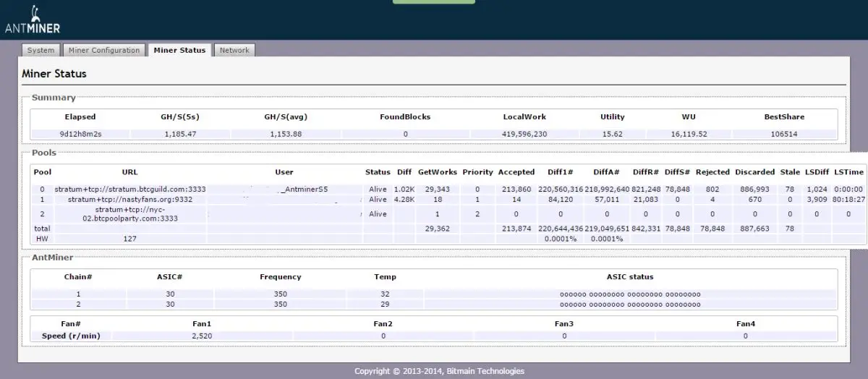Select the nastyfans.org pool URL
The width and height of the screenshot is (868, 379).
tap(130, 200)
